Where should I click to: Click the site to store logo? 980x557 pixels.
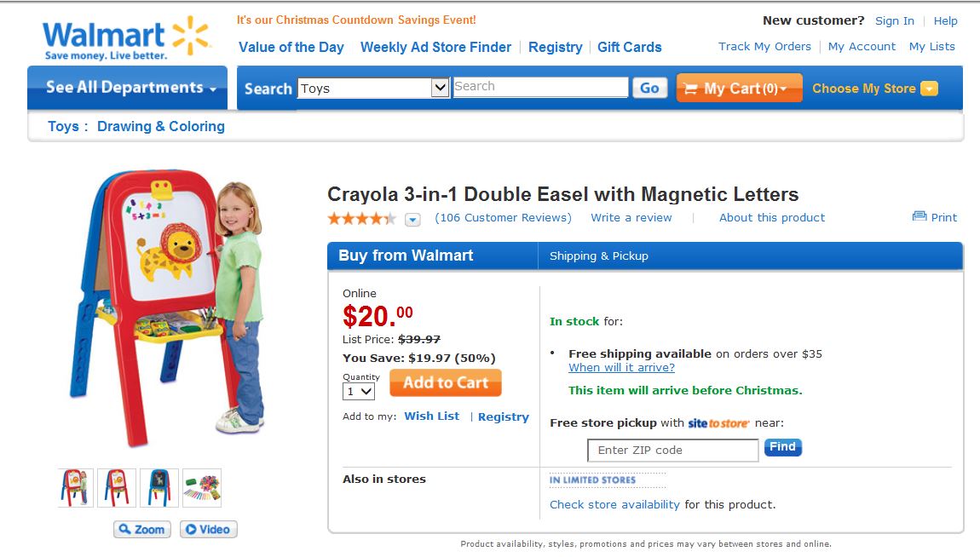click(x=718, y=423)
